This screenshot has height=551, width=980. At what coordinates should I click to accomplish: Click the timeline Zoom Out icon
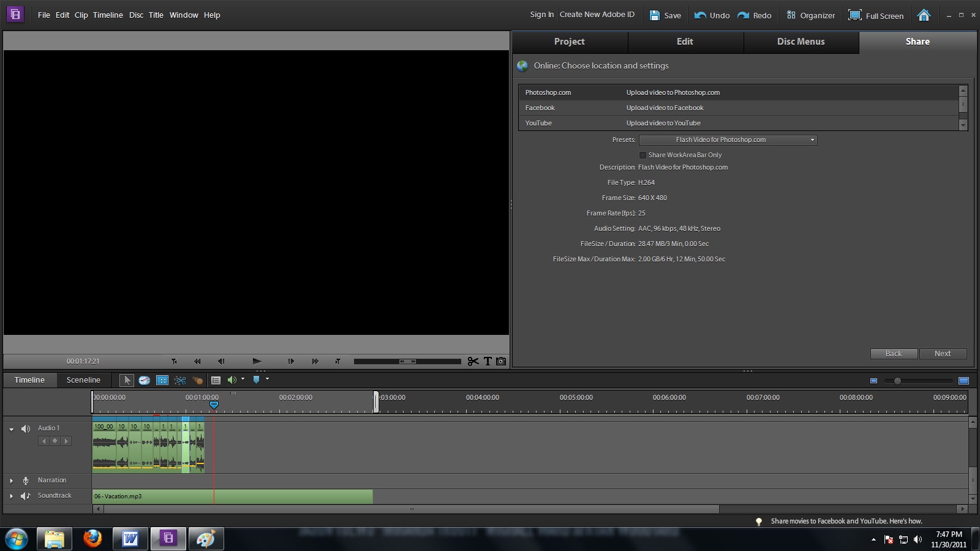pos(873,381)
